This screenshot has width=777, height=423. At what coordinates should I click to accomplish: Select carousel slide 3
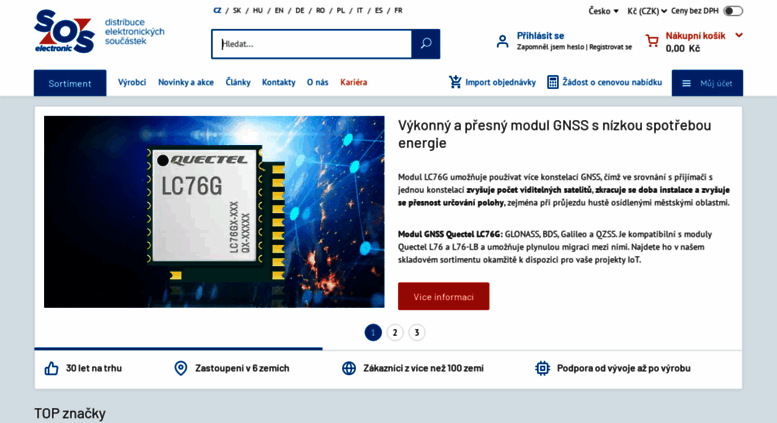click(417, 332)
